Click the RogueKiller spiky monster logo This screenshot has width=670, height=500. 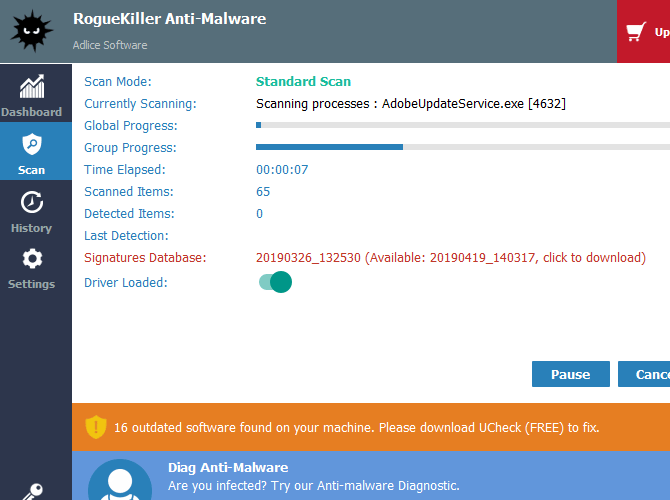pos(32,31)
